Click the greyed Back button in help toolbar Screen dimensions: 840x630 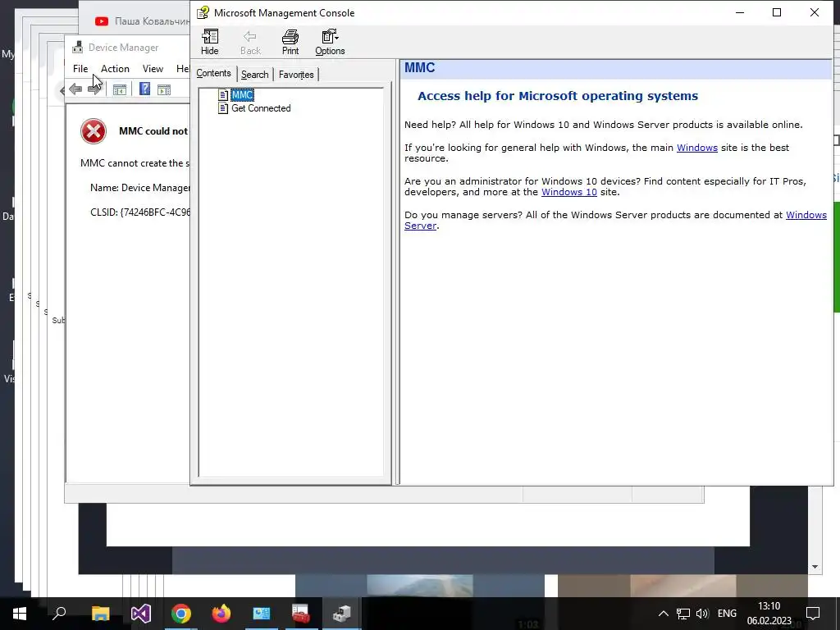click(x=250, y=43)
